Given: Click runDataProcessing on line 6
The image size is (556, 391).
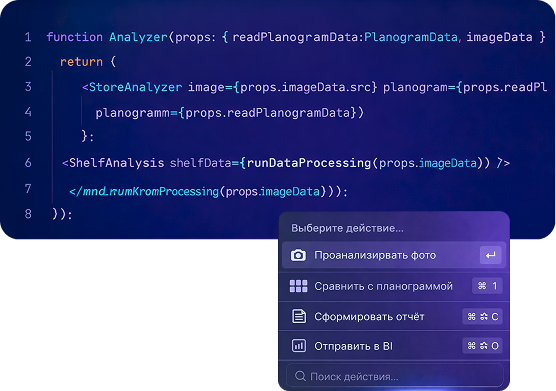Looking at the screenshot, I should (308, 163).
